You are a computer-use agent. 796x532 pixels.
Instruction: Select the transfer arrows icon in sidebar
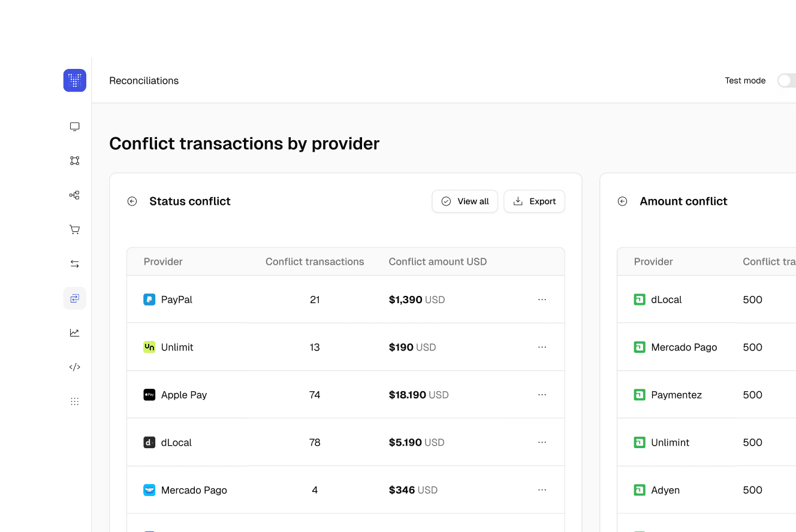click(75, 264)
